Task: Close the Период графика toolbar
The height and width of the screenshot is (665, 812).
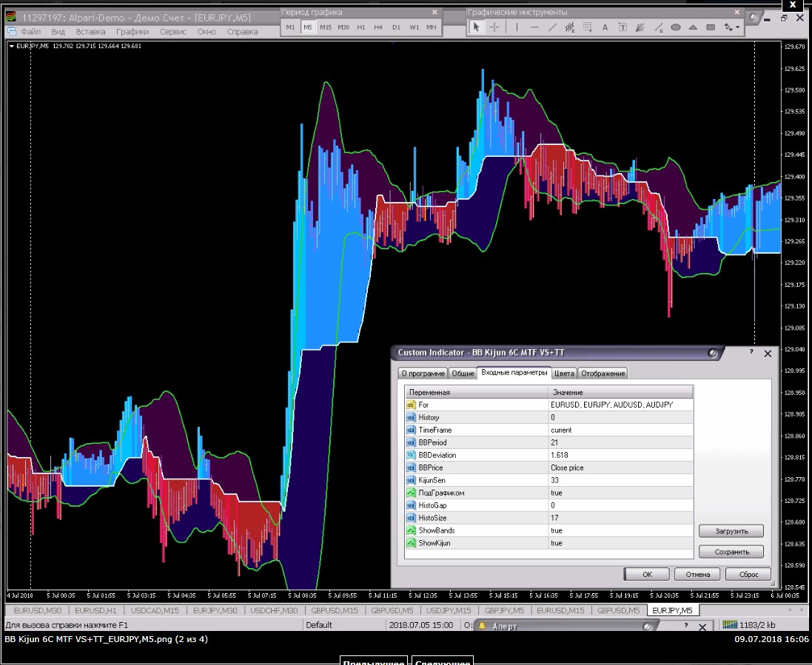Action: (x=434, y=12)
